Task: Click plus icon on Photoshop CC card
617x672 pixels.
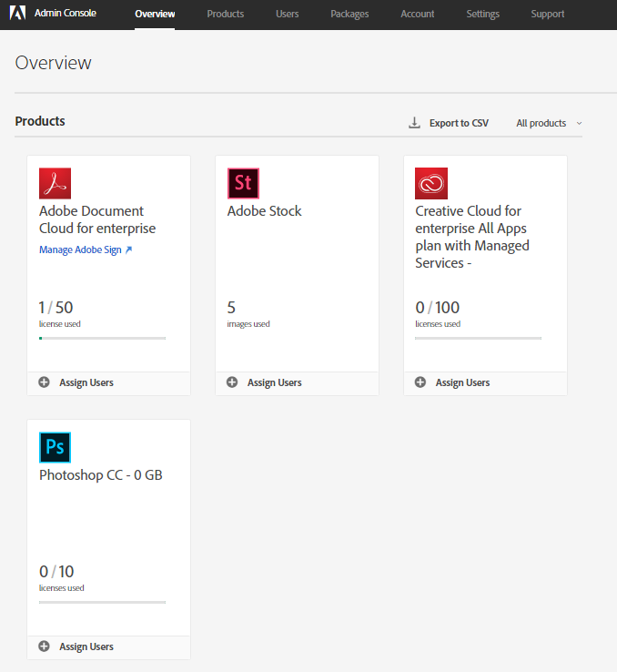Action: [x=44, y=647]
